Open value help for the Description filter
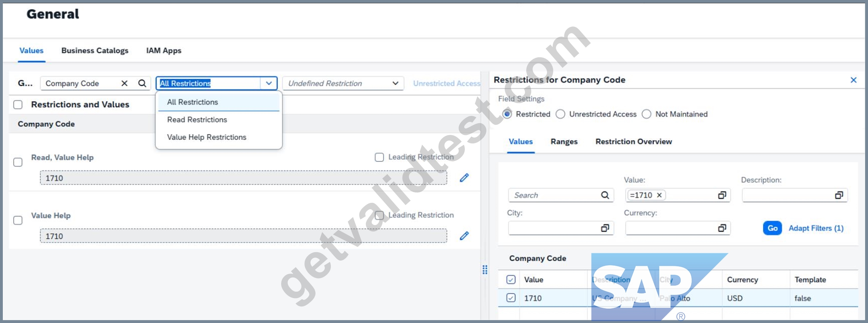Image resolution: width=868 pixels, height=323 pixels. click(839, 195)
